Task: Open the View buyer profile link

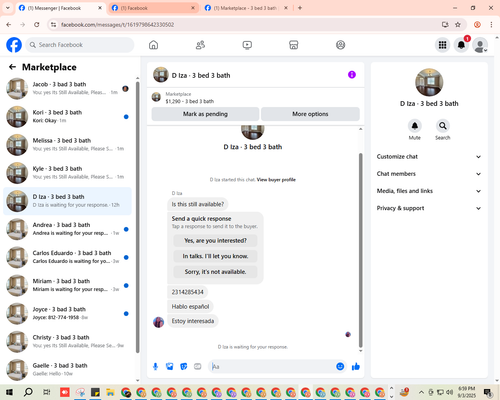Action: (x=276, y=180)
